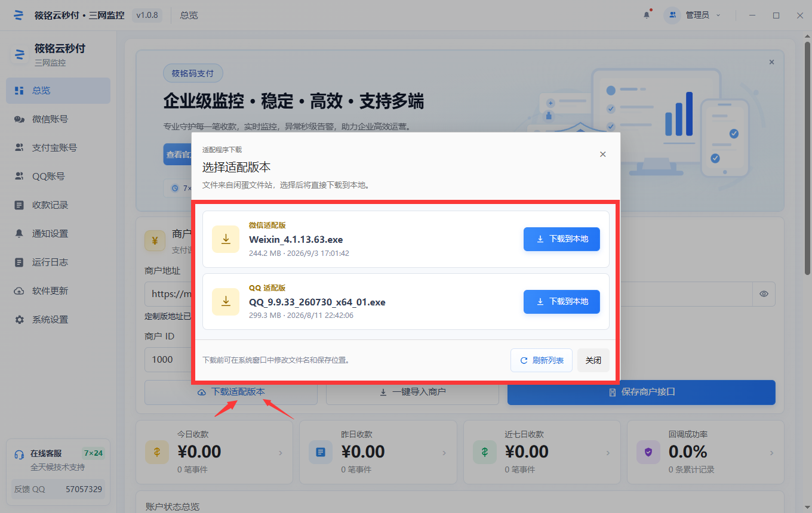This screenshot has height=513, width=812.
Task: Open the notification bell in the title bar
Action: coord(647,15)
